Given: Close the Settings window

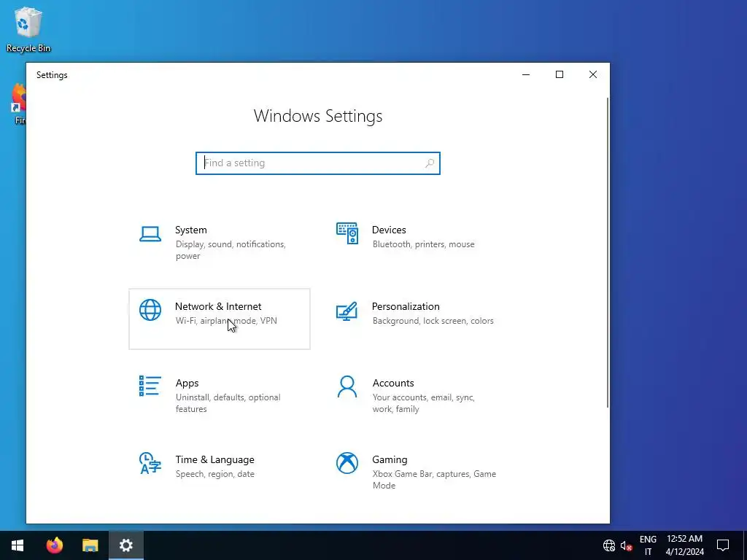Looking at the screenshot, I should [x=592, y=75].
